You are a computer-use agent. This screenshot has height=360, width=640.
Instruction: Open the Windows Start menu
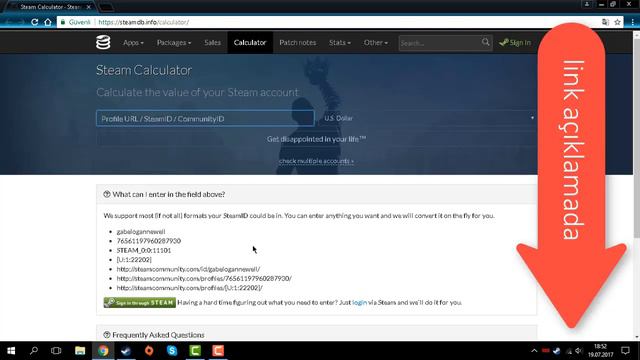(x=11, y=351)
